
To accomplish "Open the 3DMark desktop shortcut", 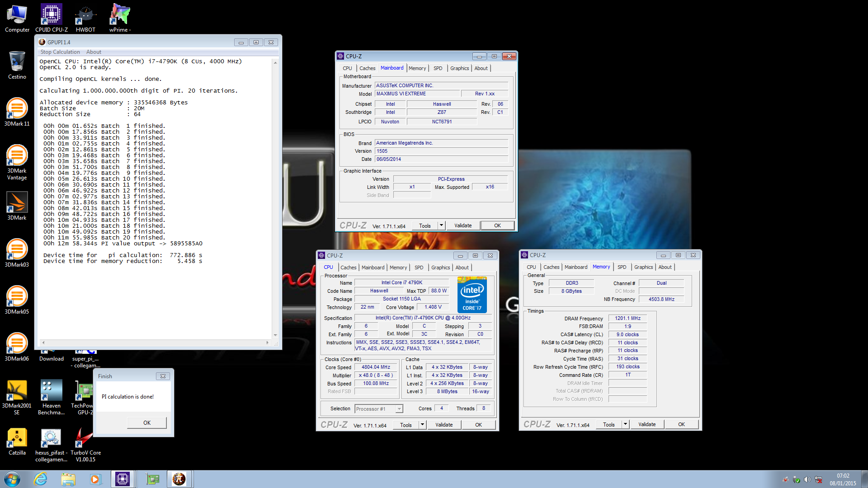I will coord(17,206).
